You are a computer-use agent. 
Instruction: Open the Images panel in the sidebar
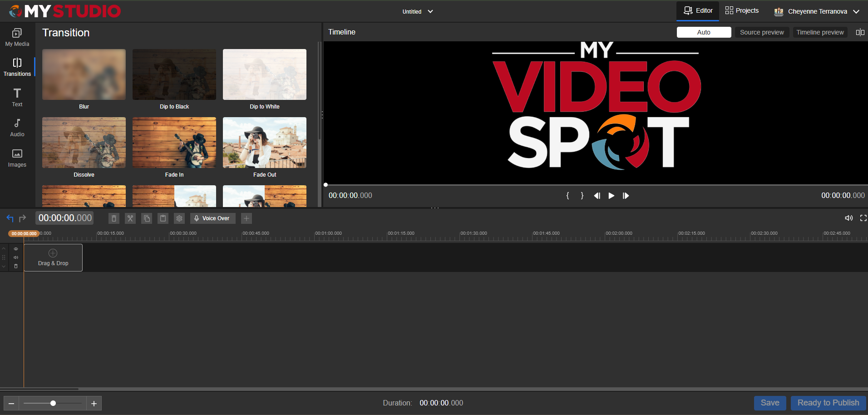(x=17, y=158)
